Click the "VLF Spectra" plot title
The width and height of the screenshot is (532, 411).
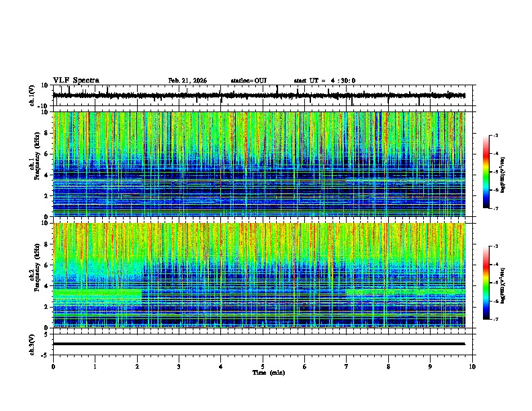tap(76, 81)
